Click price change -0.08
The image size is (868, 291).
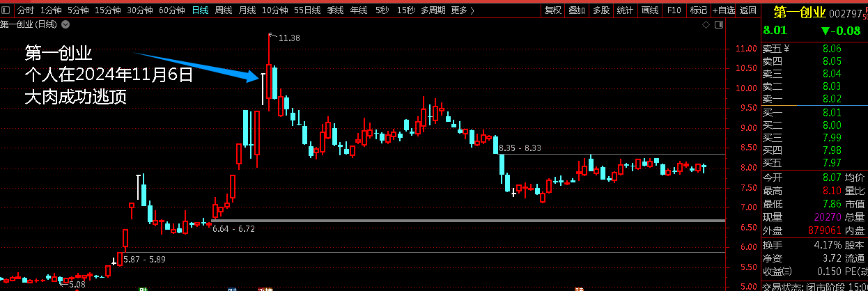(840, 31)
